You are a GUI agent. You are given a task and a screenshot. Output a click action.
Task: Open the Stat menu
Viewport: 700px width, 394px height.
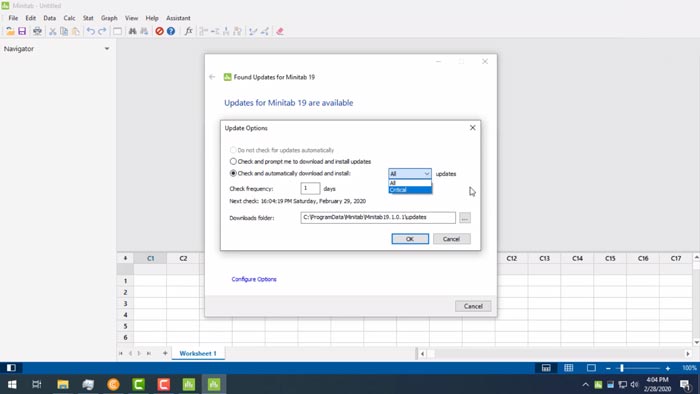88,18
